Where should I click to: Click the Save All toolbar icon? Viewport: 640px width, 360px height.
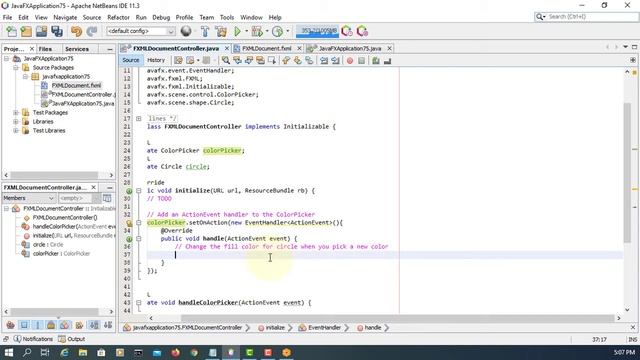57,31
